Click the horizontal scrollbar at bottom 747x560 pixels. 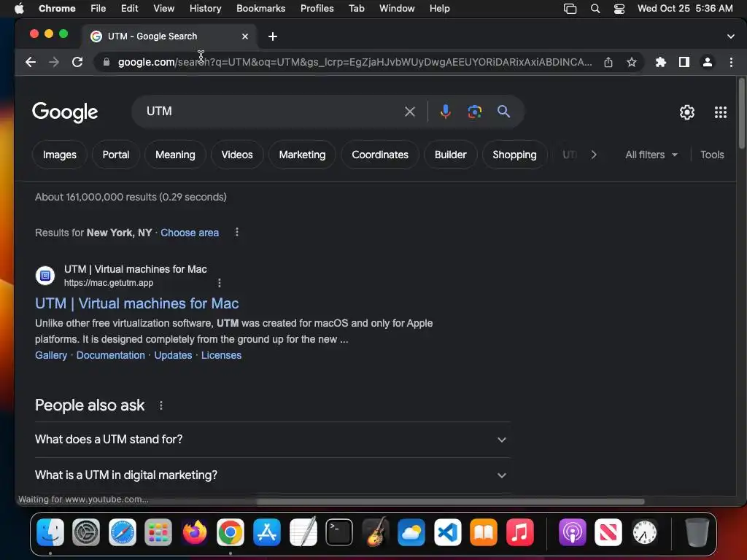(450, 502)
